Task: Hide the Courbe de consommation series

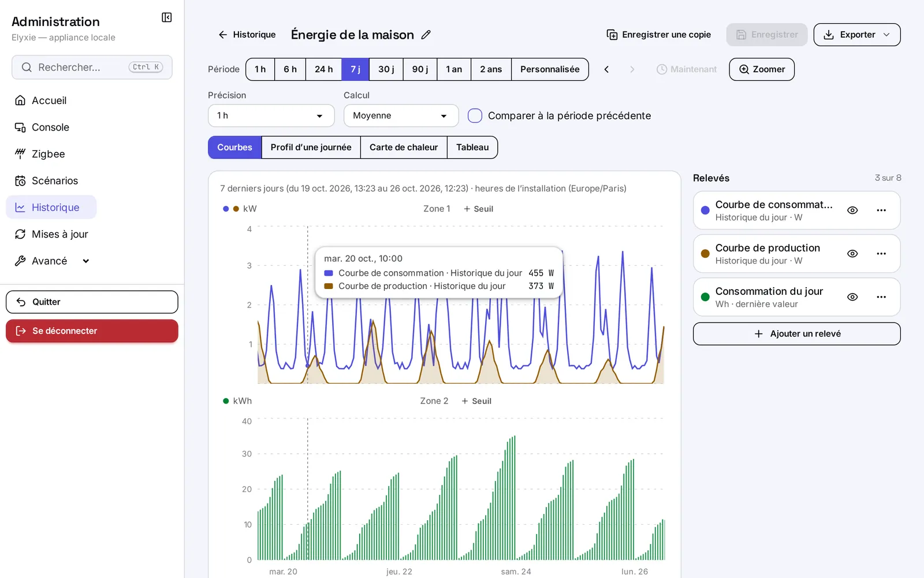Action: pyautogui.click(x=852, y=210)
